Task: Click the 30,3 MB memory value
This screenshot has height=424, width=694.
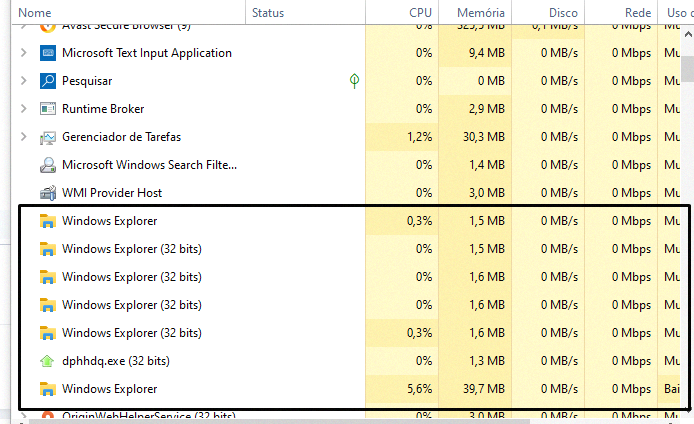Action: tap(484, 137)
